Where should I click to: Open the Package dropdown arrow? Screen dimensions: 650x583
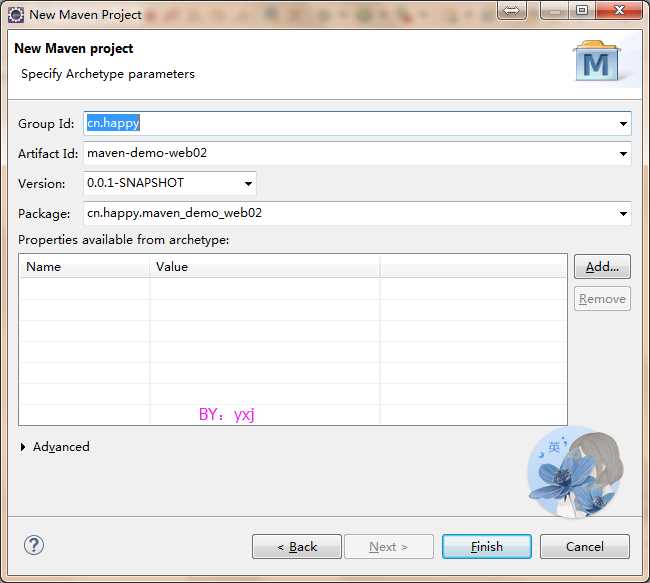click(623, 214)
